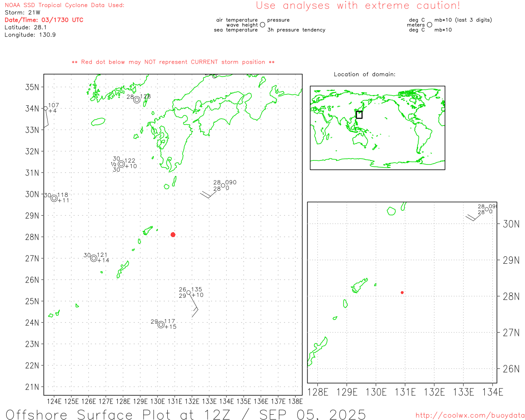Select the station circle reporting pressure 090 on main map

pyautogui.click(x=223, y=185)
